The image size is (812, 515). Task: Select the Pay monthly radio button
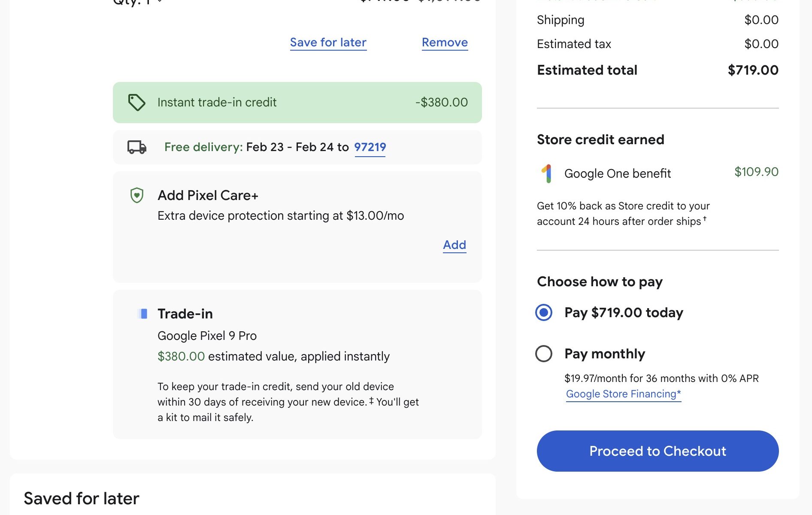pos(544,354)
